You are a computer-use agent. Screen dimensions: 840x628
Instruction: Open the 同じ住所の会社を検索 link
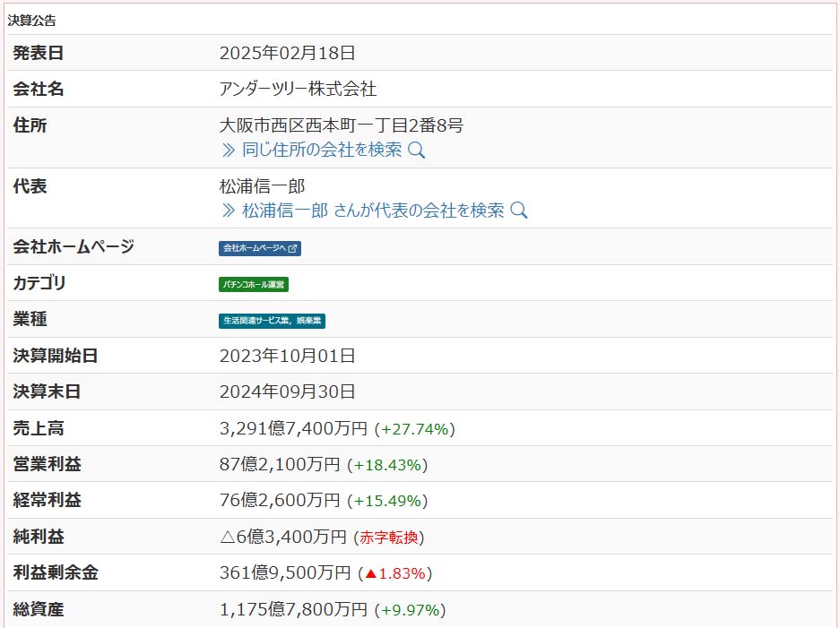322,151
